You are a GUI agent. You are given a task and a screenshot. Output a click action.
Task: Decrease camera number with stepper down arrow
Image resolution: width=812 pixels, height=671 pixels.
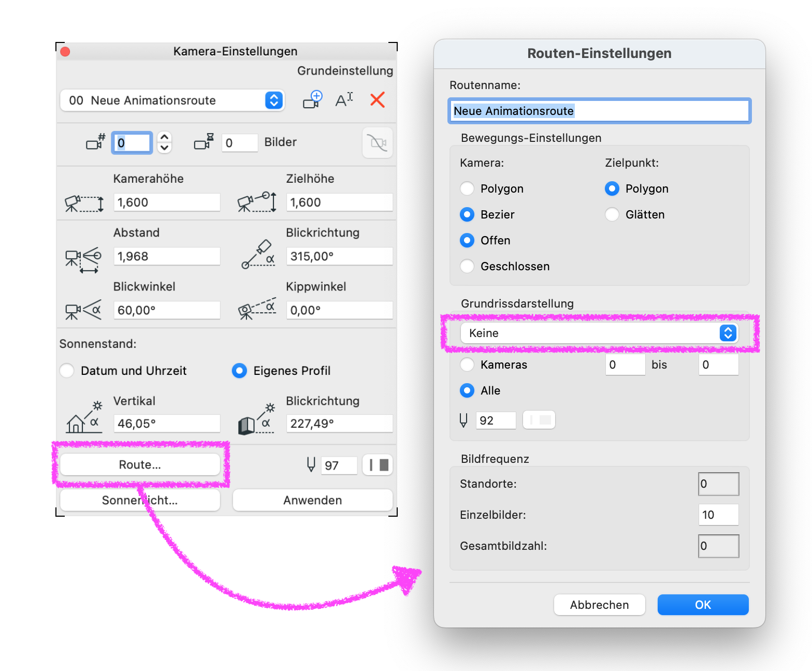(164, 148)
